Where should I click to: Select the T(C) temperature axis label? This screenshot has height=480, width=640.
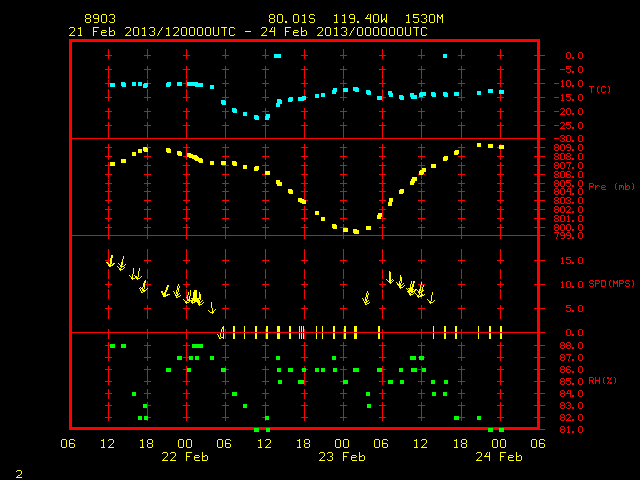[600, 89]
